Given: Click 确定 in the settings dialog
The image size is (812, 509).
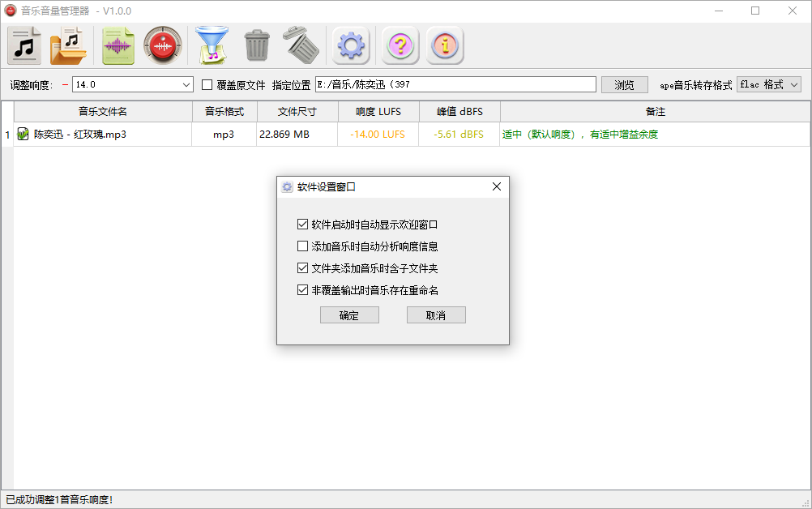Looking at the screenshot, I should pyautogui.click(x=349, y=314).
